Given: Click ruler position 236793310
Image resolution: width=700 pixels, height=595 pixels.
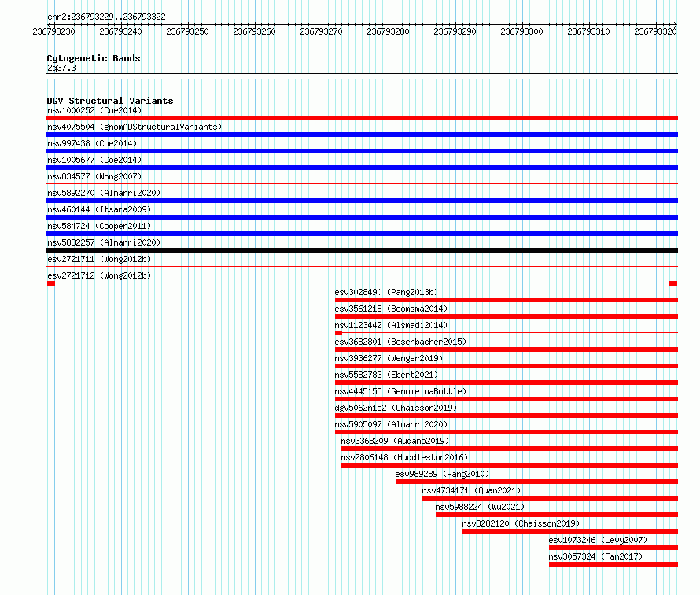Looking at the screenshot, I should point(588,31).
